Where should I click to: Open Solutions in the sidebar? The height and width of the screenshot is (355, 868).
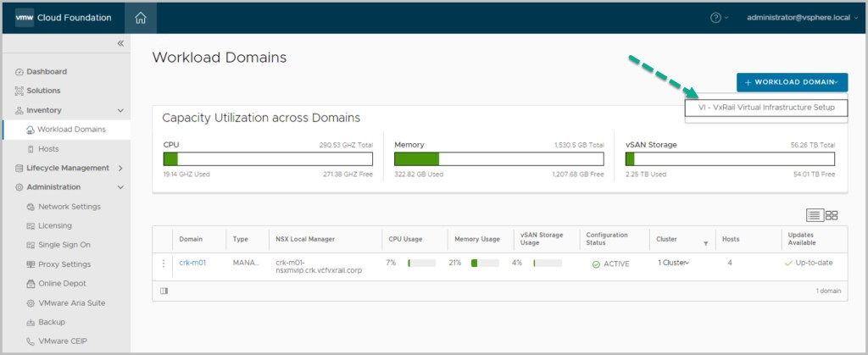click(43, 91)
